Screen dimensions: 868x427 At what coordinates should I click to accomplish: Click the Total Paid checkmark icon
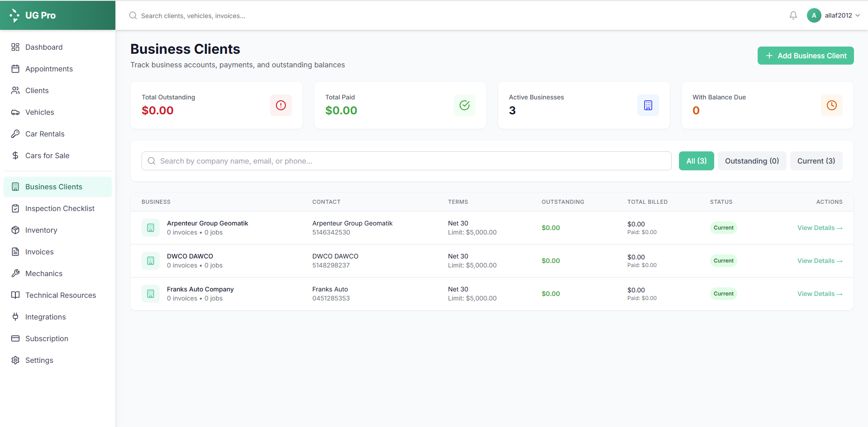pyautogui.click(x=464, y=105)
